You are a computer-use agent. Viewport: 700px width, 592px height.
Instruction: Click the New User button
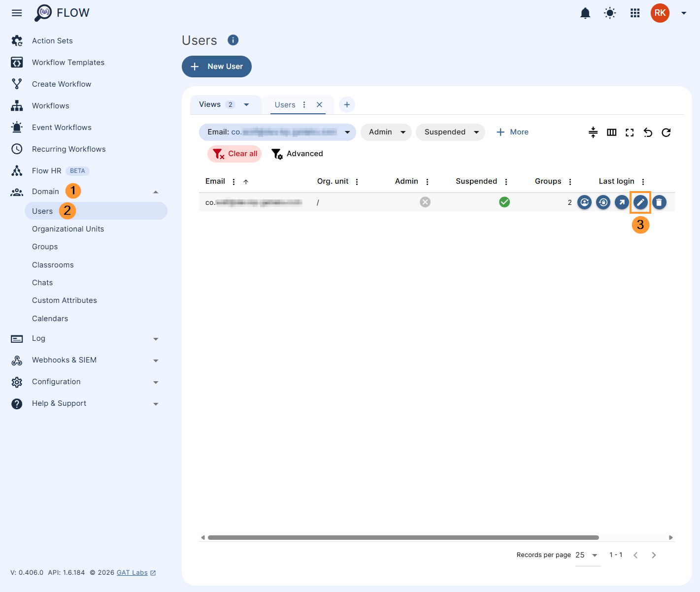(x=217, y=66)
